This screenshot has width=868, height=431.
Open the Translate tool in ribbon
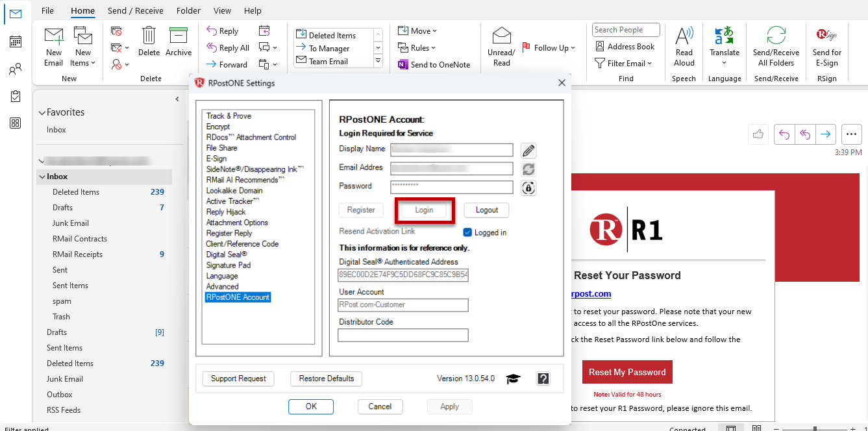[x=725, y=47]
